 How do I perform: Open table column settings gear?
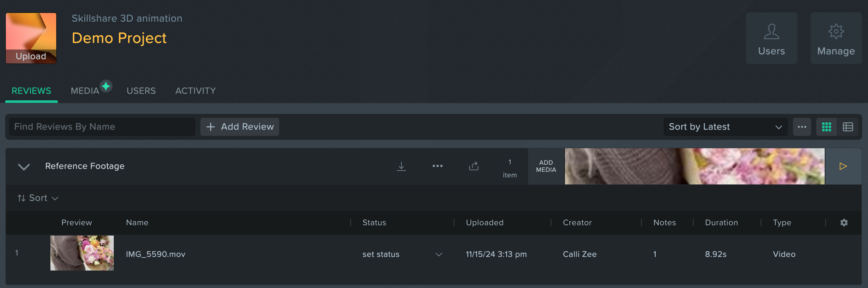[x=844, y=223]
